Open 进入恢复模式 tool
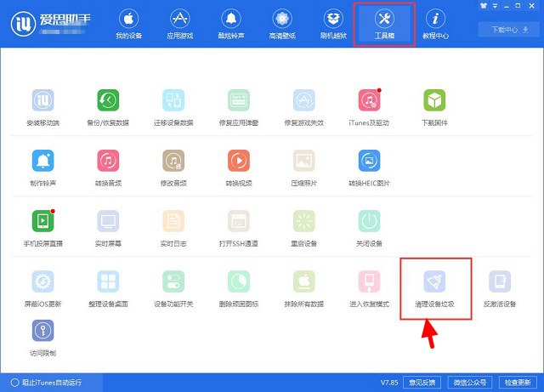The width and height of the screenshot is (544, 392). 369,282
